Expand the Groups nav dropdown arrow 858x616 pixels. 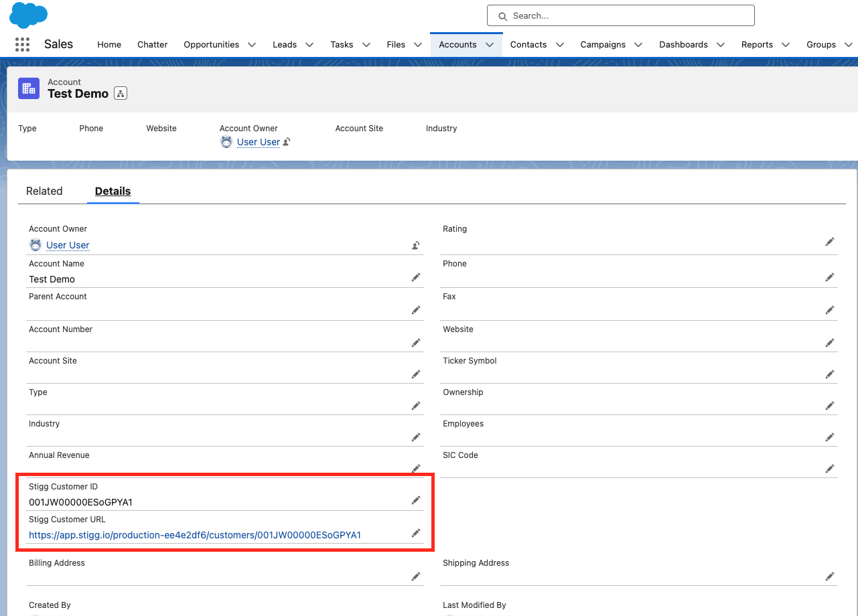pyautogui.click(x=849, y=45)
